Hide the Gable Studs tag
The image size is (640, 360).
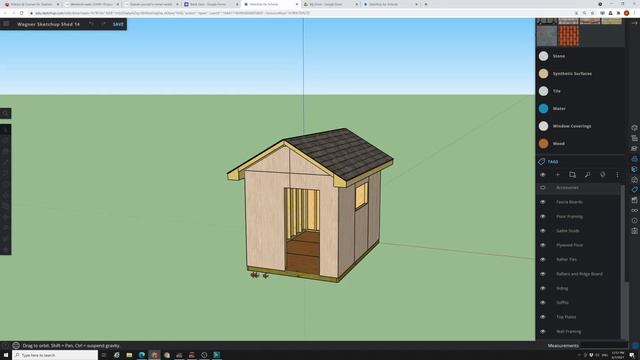[543, 231]
